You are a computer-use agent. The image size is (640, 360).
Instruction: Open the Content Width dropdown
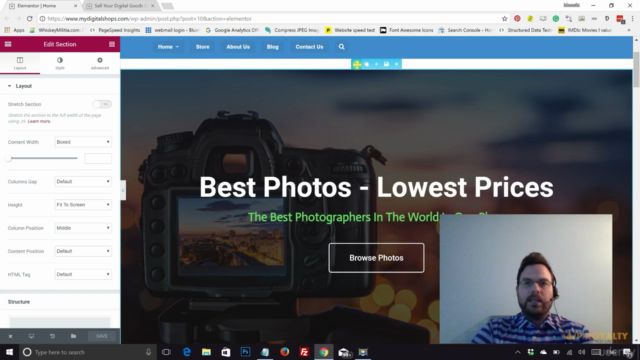[83, 142]
